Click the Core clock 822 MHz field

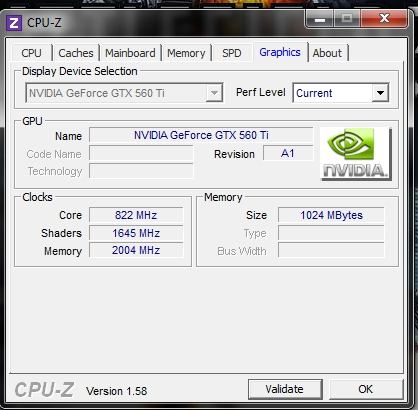pyautogui.click(x=136, y=215)
